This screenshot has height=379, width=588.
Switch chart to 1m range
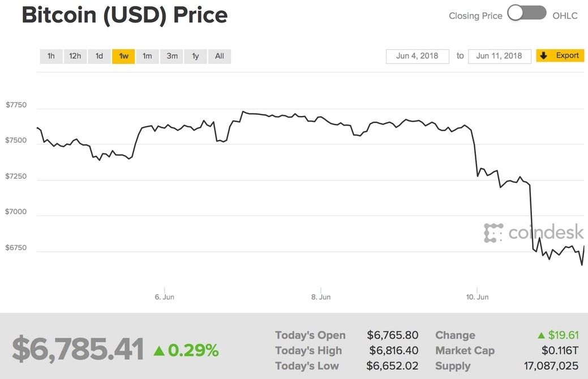147,56
